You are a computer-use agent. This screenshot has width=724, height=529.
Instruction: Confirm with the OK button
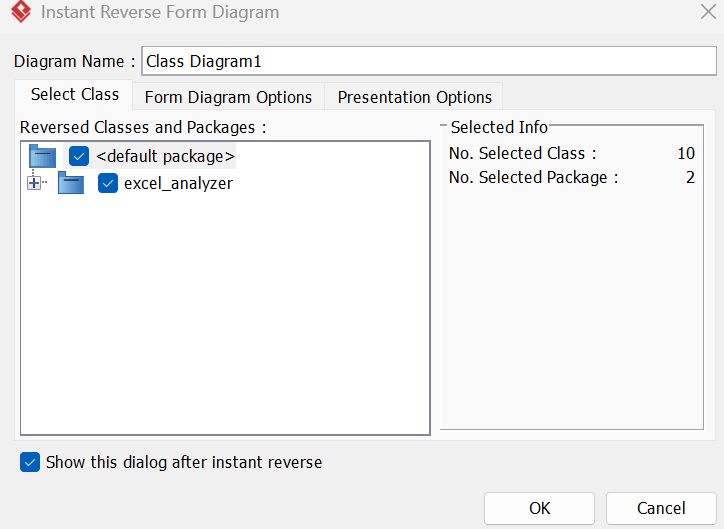pyautogui.click(x=539, y=508)
